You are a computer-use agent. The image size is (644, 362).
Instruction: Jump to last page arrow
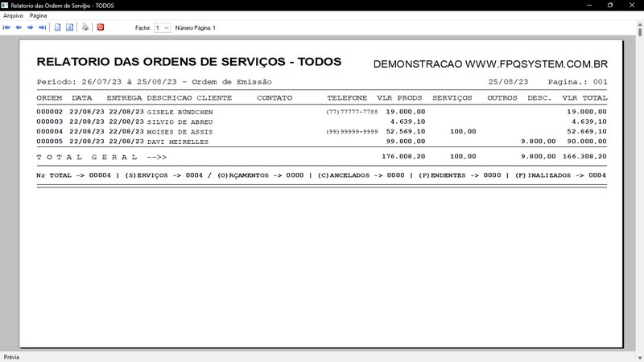[43, 27]
